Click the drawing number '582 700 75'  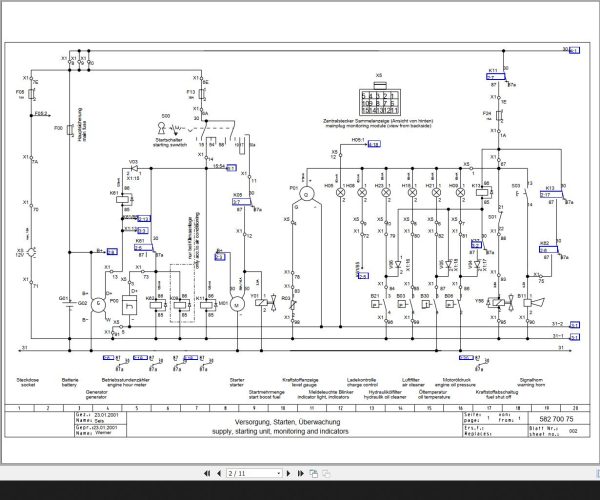[556, 419]
